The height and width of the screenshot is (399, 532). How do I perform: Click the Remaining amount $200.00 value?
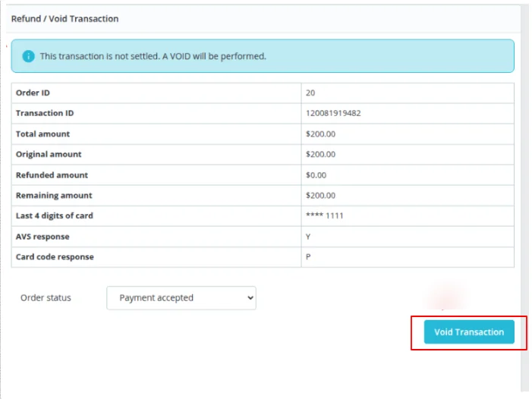coord(320,195)
